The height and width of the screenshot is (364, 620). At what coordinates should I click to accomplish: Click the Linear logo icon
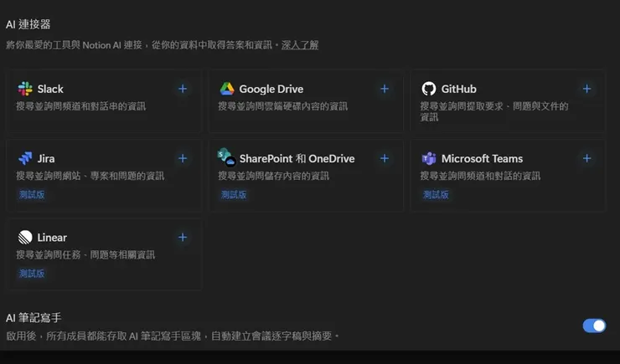pyautogui.click(x=25, y=238)
